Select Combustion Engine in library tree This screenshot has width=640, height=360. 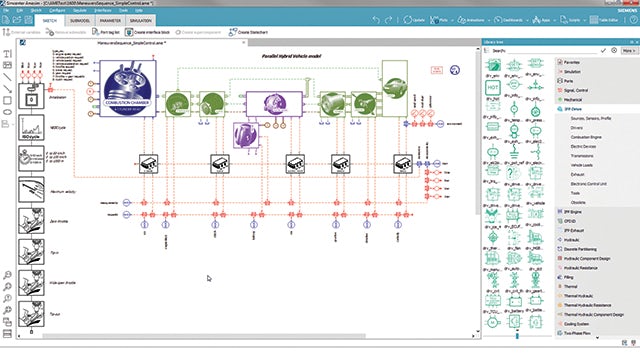point(586,137)
